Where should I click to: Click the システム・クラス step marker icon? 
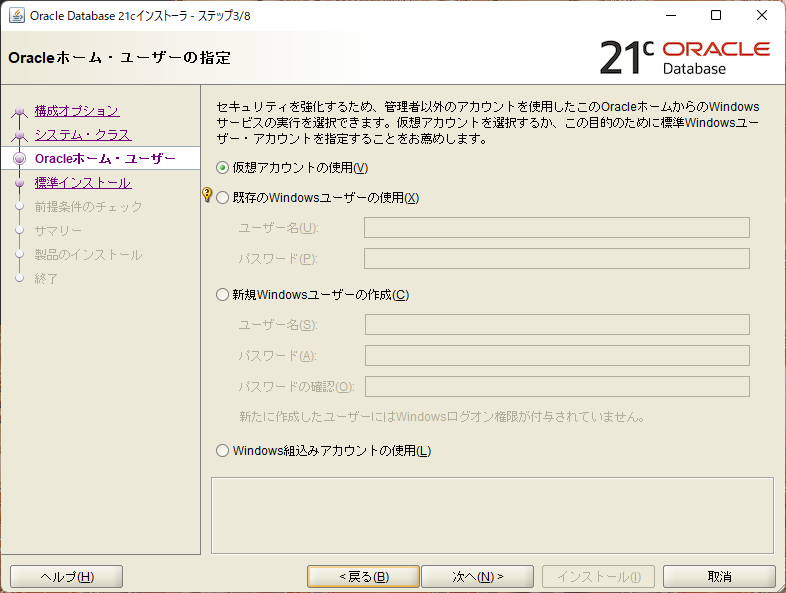tap(20, 135)
